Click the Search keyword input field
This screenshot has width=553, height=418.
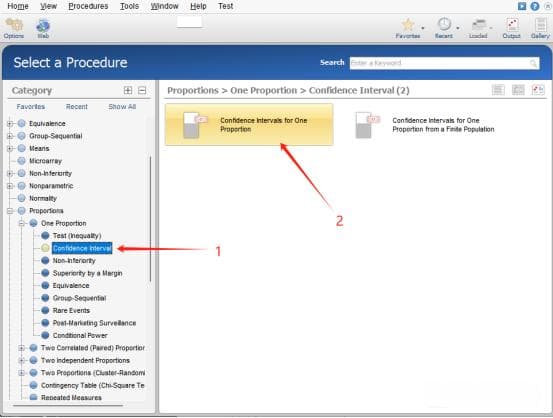444,63
